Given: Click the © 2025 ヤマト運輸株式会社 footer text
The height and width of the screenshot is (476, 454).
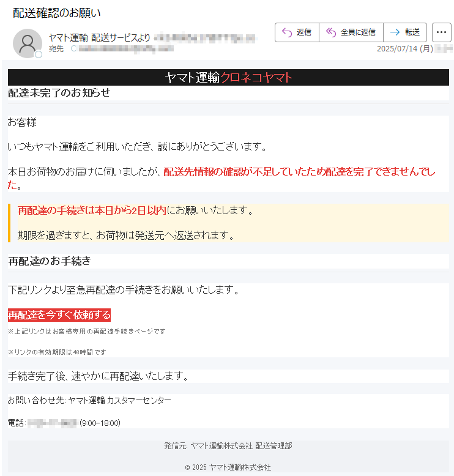Looking at the screenshot, I should click(x=228, y=467).
